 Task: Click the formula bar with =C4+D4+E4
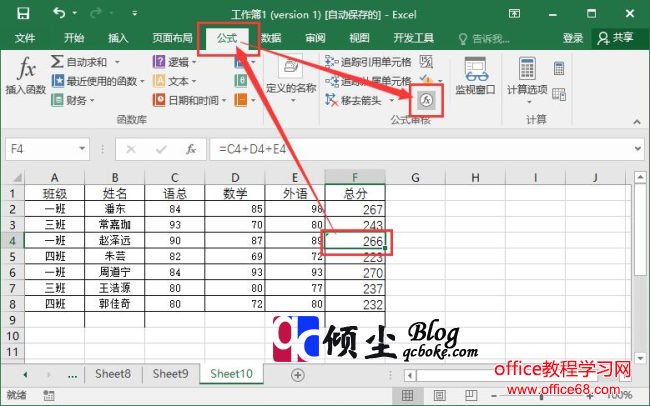pos(421,149)
